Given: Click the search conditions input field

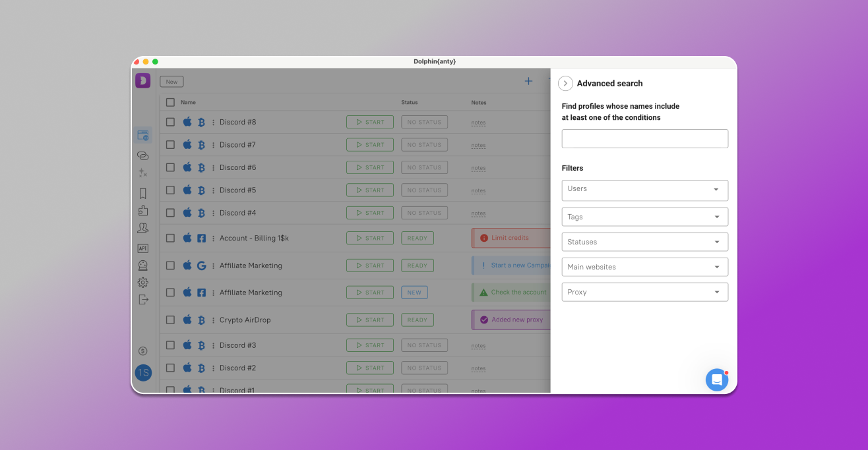Looking at the screenshot, I should coord(644,138).
